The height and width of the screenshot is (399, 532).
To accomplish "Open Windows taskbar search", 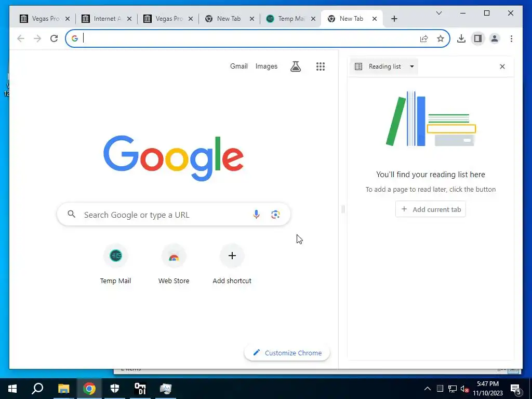I will [x=37, y=389].
